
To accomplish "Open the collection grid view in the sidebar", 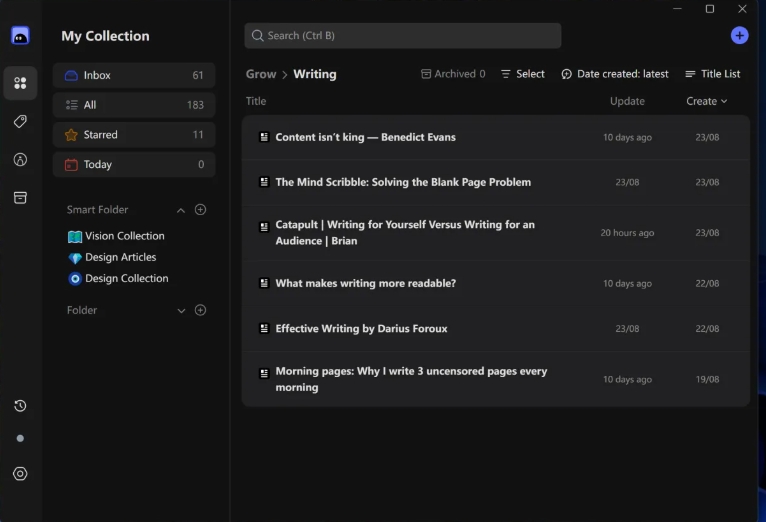I will pyautogui.click(x=20, y=83).
